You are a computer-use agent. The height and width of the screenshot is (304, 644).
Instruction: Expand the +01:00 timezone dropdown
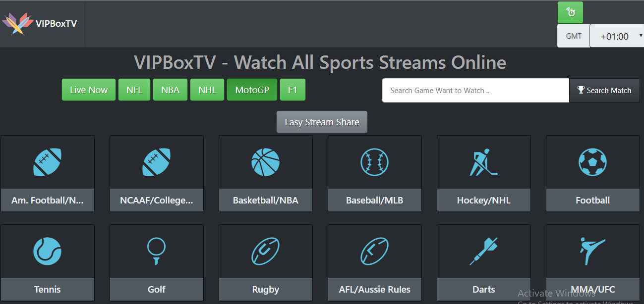pyautogui.click(x=617, y=36)
